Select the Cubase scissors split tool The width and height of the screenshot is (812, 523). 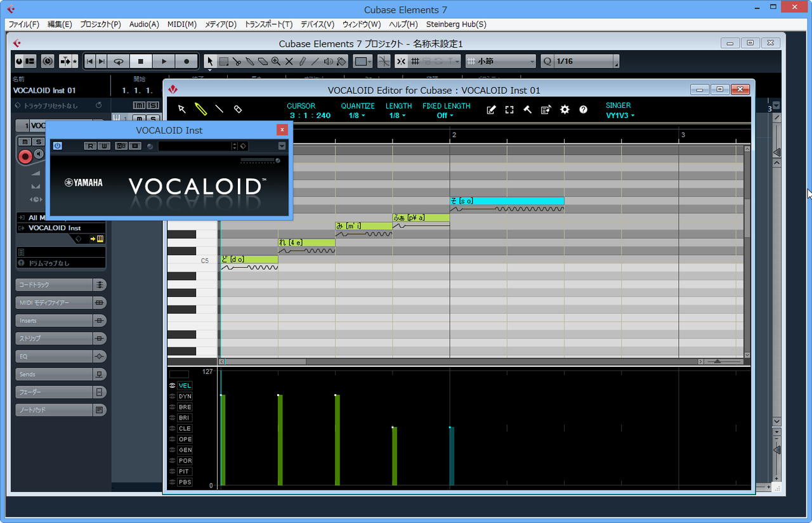tap(237, 62)
